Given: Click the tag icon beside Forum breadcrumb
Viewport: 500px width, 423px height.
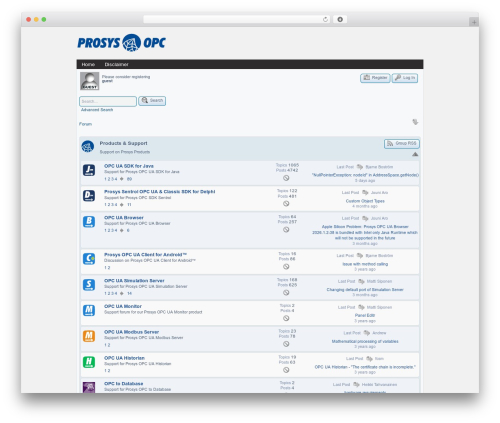Looking at the screenshot, I should click(x=415, y=122).
